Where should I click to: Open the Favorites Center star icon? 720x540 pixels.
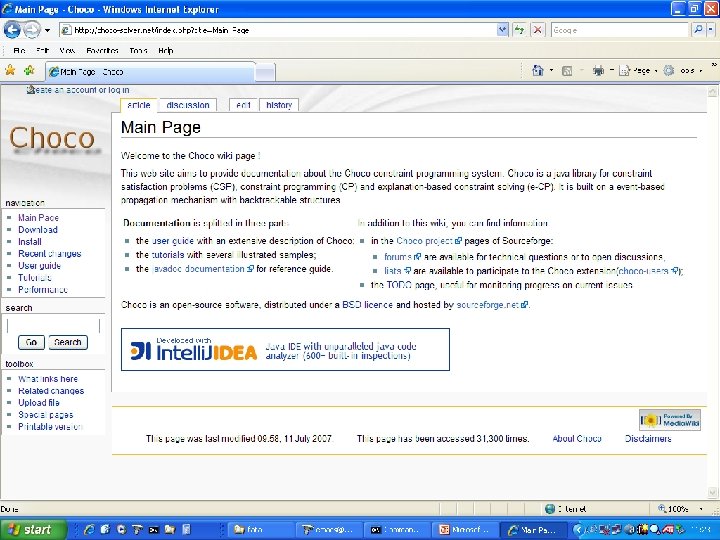[10, 71]
